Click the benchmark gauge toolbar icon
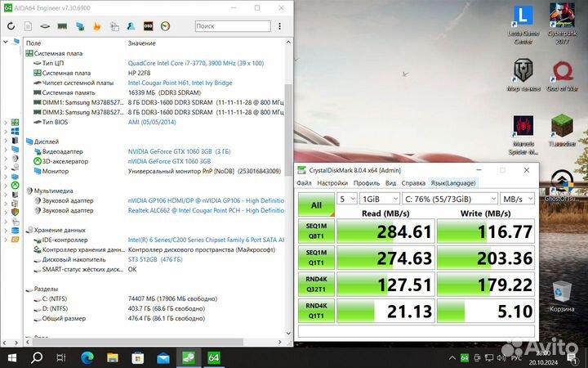Viewport: 588px width, 368px height. tap(165, 26)
